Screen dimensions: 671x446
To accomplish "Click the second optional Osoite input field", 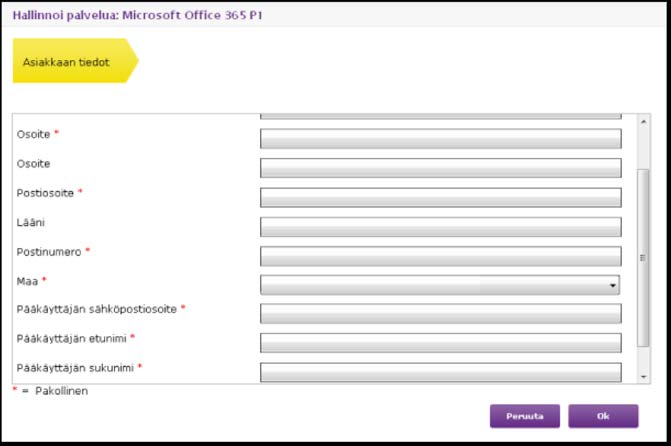I will click(x=441, y=168).
